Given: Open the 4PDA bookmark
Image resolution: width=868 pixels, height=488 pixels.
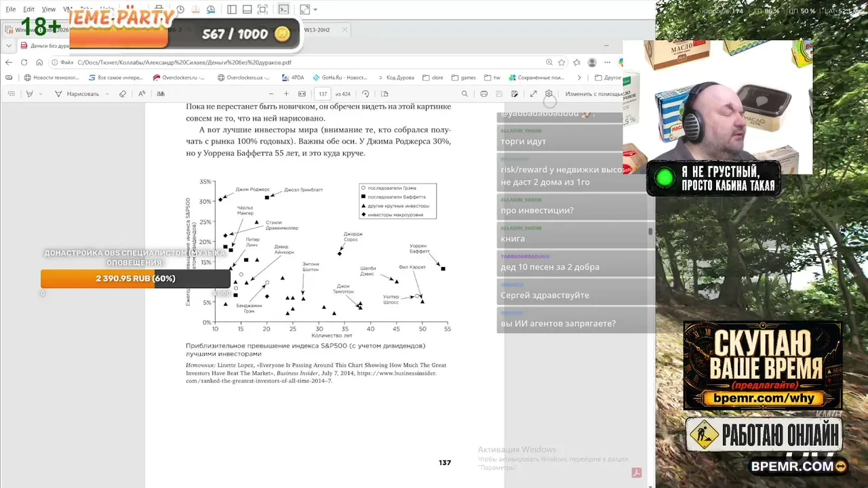Looking at the screenshot, I should click(x=292, y=77).
